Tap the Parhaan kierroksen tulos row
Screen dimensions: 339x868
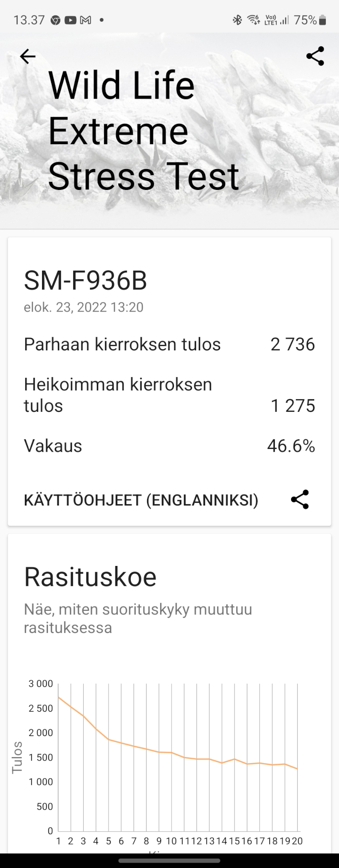[169, 344]
